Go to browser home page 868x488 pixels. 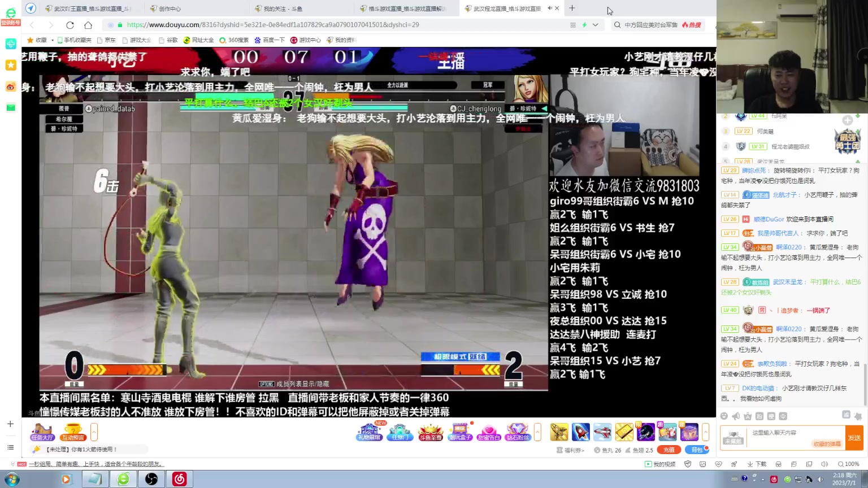pyautogui.click(x=88, y=25)
